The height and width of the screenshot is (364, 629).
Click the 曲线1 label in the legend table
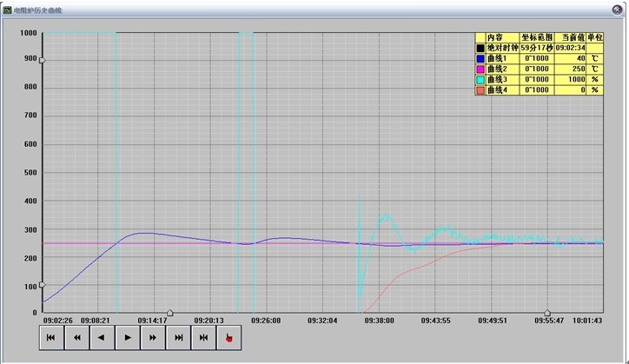497,58
